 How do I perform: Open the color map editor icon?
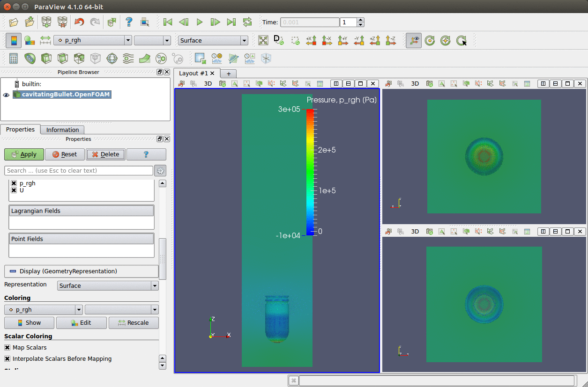coord(30,40)
